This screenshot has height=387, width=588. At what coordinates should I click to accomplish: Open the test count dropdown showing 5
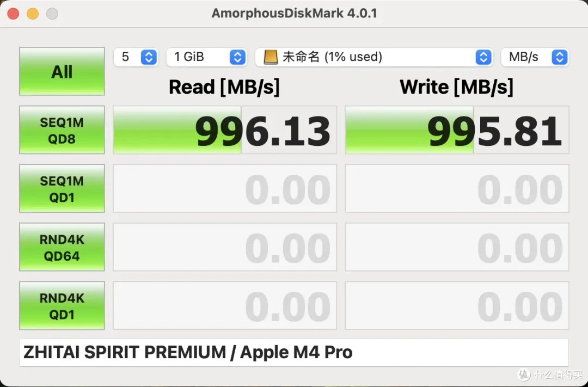tap(136, 57)
